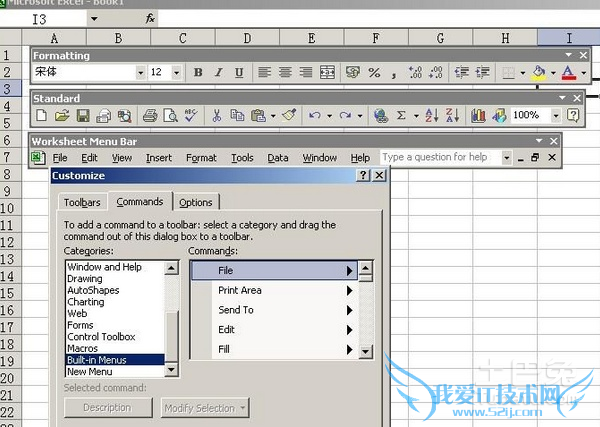
Task: Click the Type a question box
Action: (440, 157)
